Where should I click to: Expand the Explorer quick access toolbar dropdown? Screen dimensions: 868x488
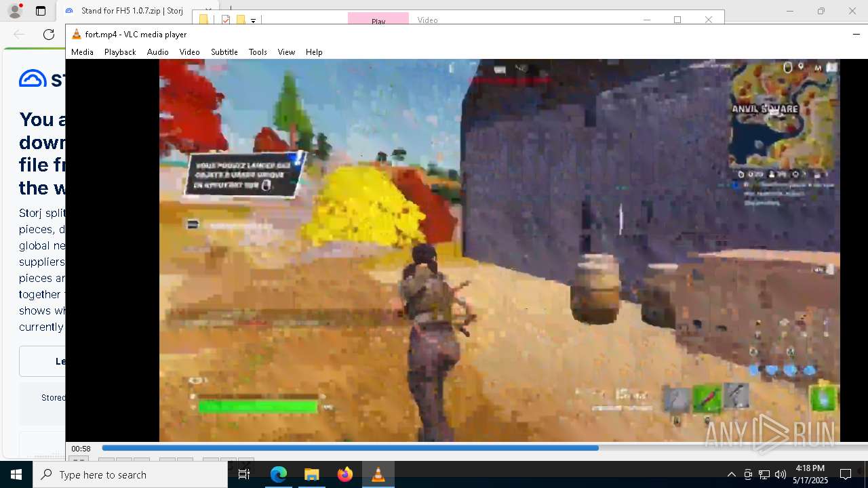pos(253,20)
